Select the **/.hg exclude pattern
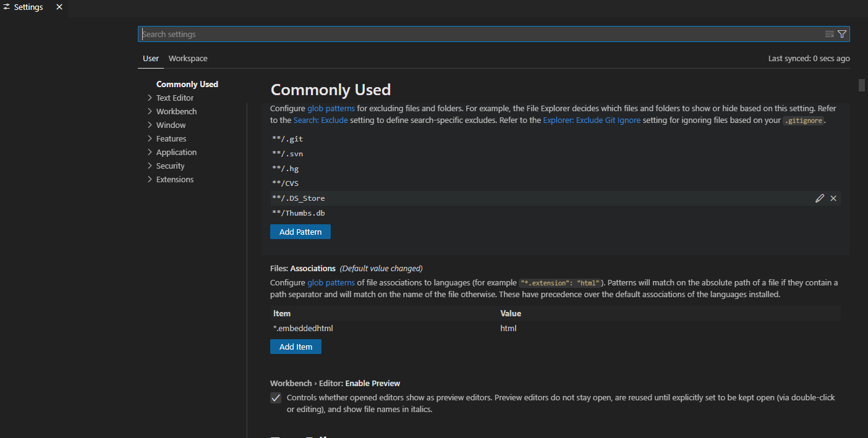This screenshot has width=868, height=438. 285,169
